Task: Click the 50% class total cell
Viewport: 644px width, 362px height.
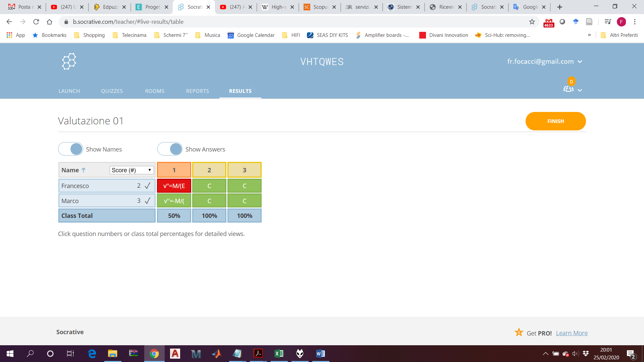Action: [174, 216]
